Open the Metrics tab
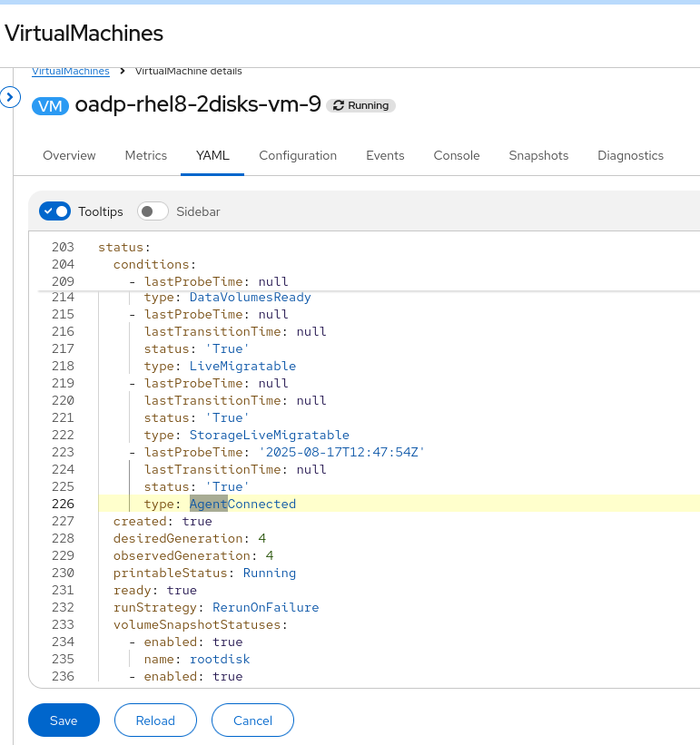The width and height of the screenshot is (700, 745). point(146,155)
